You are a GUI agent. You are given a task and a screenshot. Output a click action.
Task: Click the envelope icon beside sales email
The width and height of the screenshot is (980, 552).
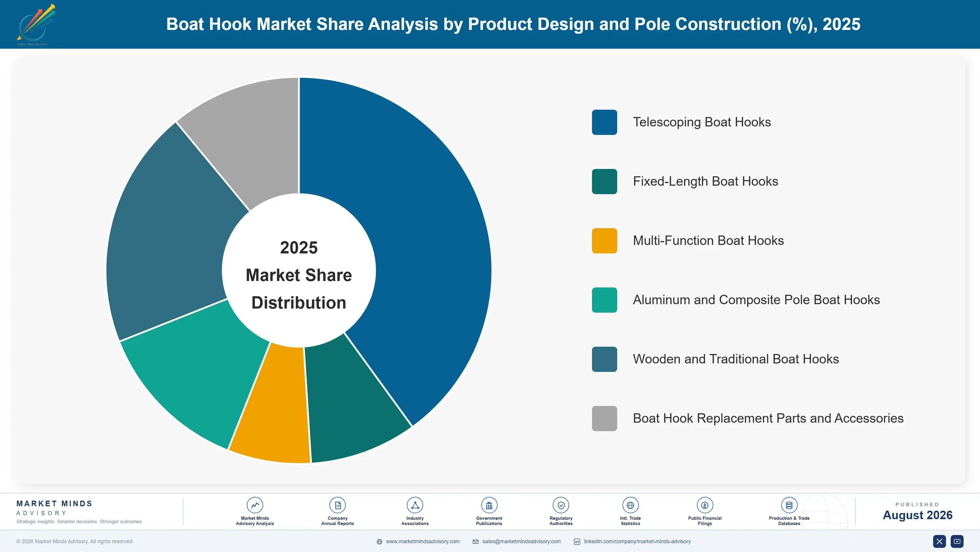pyautogui.click(x=476, y=542)
